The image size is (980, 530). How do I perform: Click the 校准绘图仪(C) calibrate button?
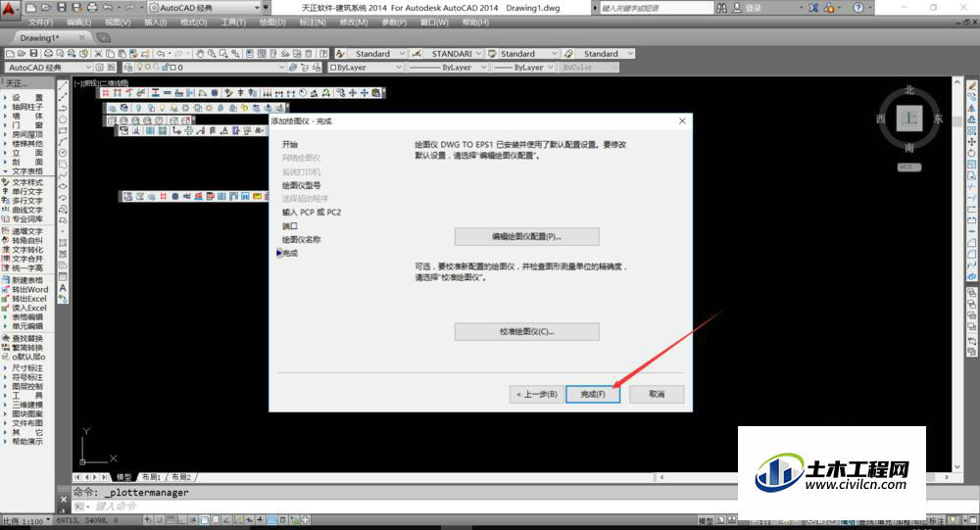click(x=527, y=332)
